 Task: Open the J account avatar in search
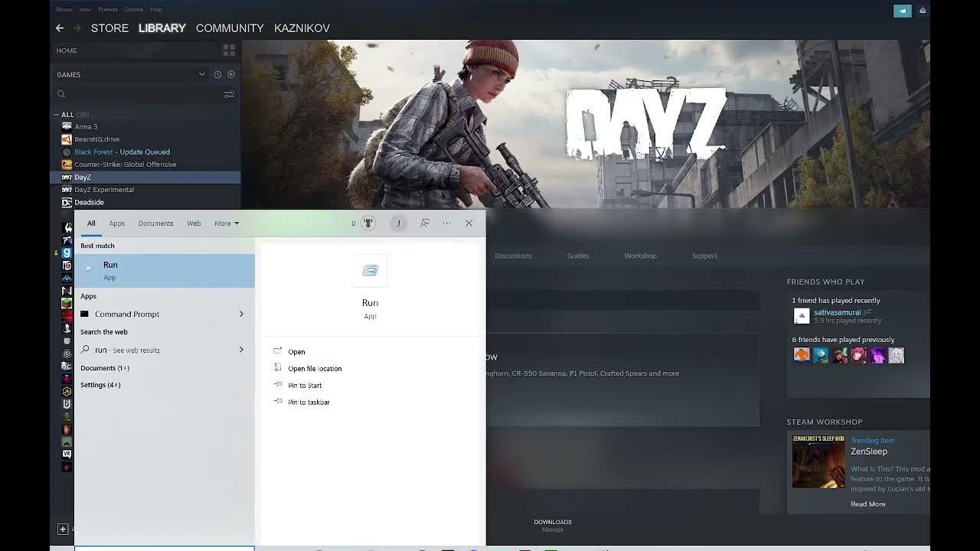(398, 223)
